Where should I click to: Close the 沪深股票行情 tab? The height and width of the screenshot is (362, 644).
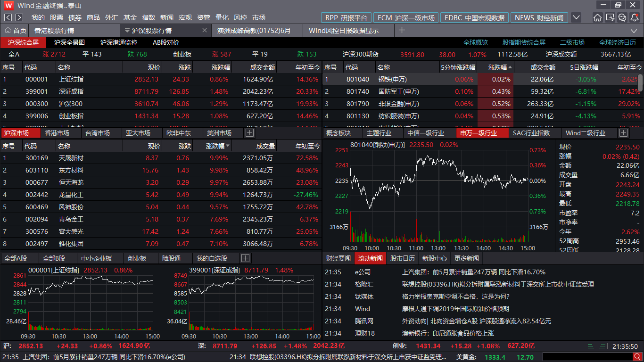[205, 30]
